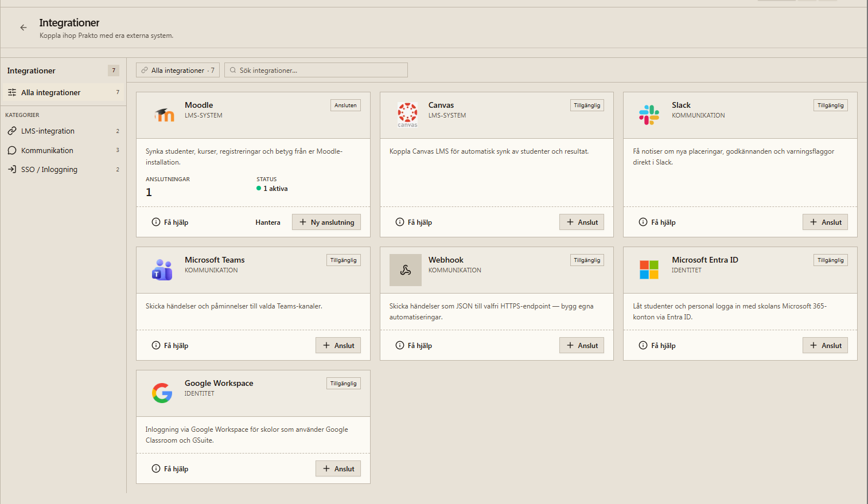Image resolution: width=868 pixels, height=504 pixels.
Task: Click the info icon in Microsoft Entra ID card
Action: [x=643, y=345]
